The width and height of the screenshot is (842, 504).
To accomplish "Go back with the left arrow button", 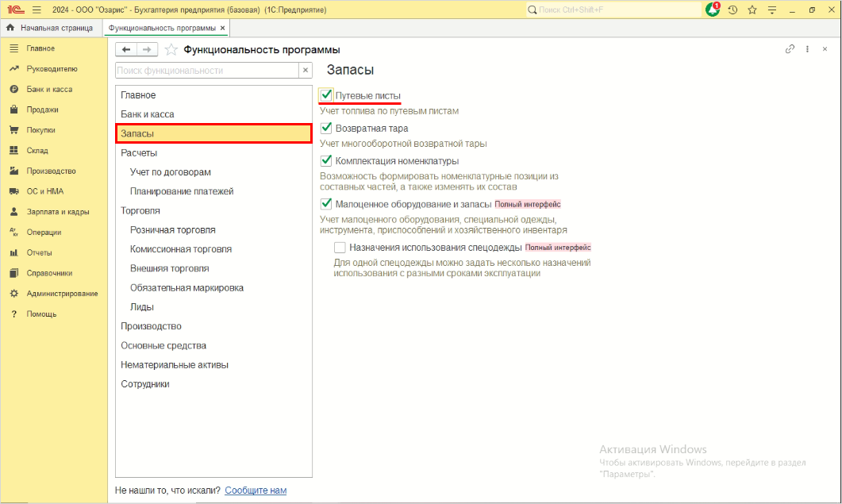I will click(125, 49).
